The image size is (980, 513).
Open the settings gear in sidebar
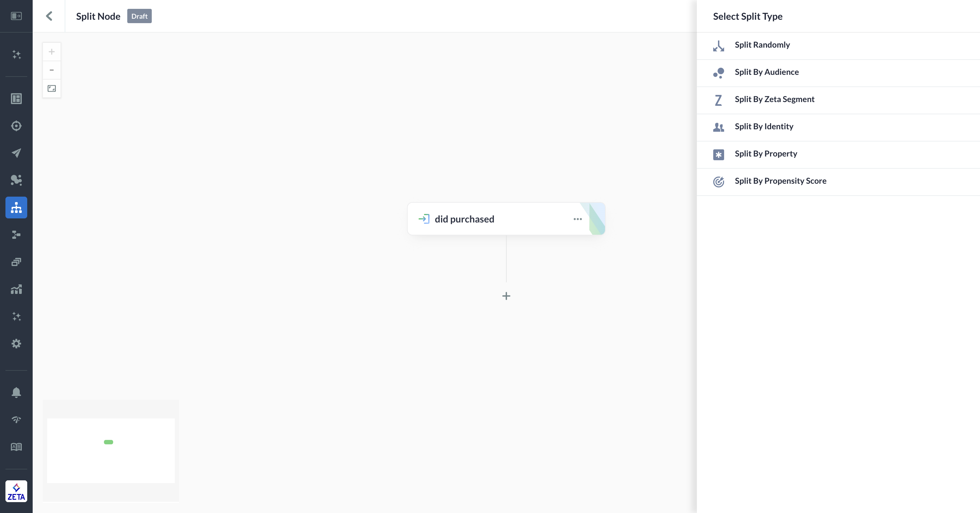(x=16, y=344)
